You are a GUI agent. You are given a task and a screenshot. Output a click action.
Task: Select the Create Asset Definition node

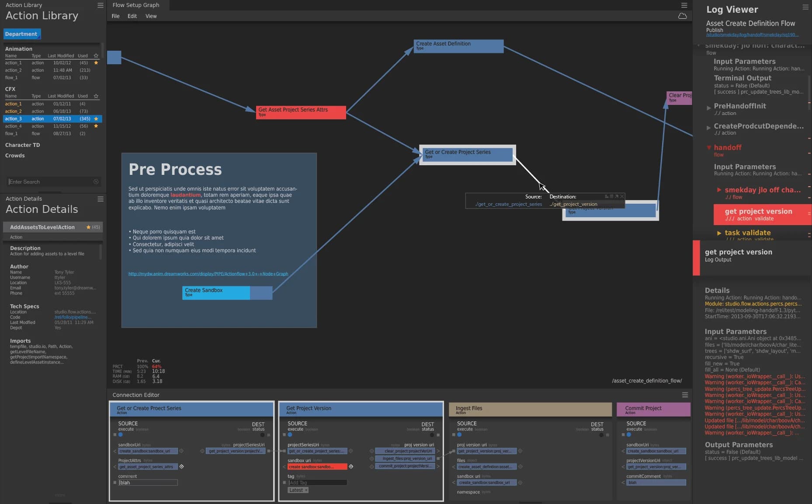click(x=458, y=46)
